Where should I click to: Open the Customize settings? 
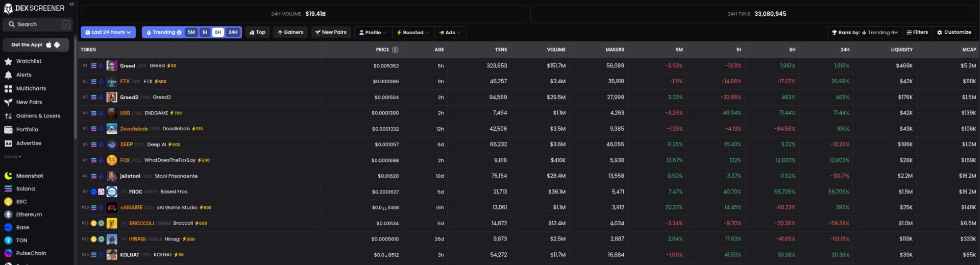[x=954, y=32]
